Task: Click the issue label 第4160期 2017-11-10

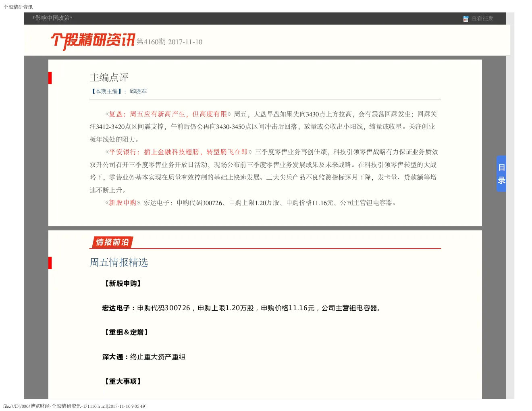Action: pos(169,42)
